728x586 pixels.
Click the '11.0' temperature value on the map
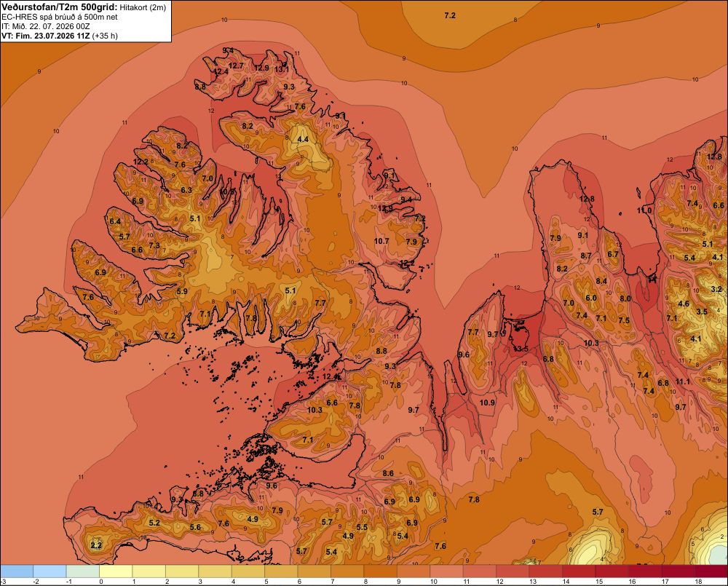coord(644,210)
